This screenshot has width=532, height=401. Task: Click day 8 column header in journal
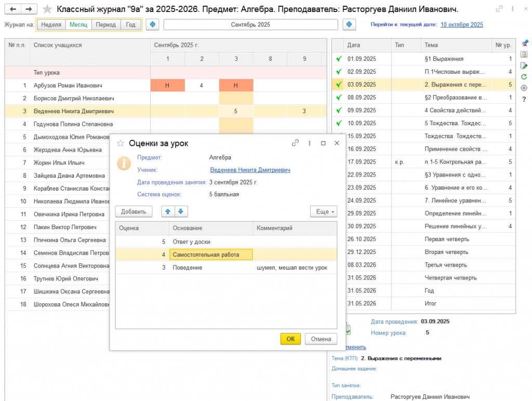pyautogui.click(x=270, y=59)
